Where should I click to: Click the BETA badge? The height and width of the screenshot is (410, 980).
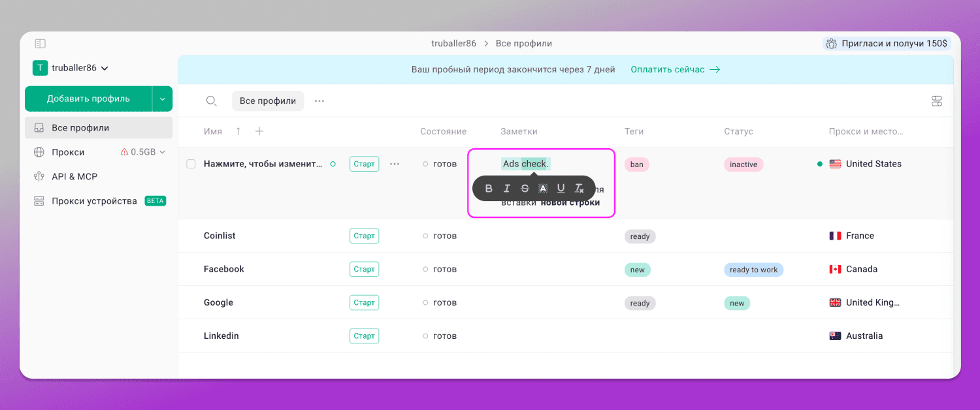pos(155,201)
